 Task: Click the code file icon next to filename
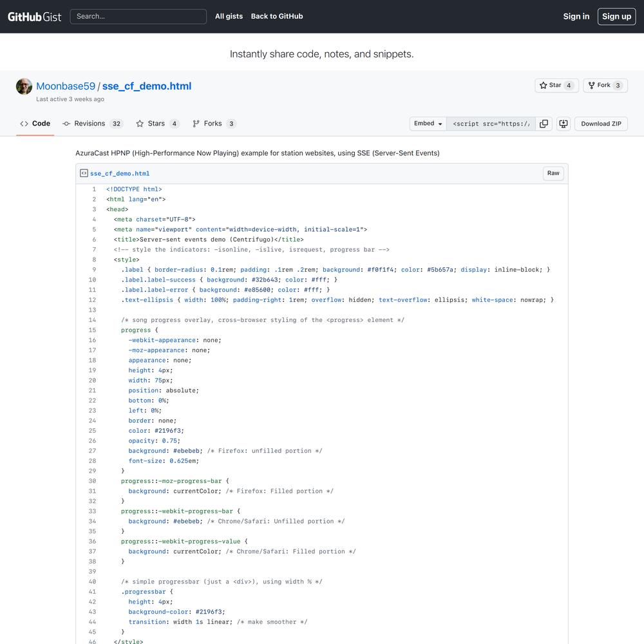pyautogui.click(x=84, y=173)
